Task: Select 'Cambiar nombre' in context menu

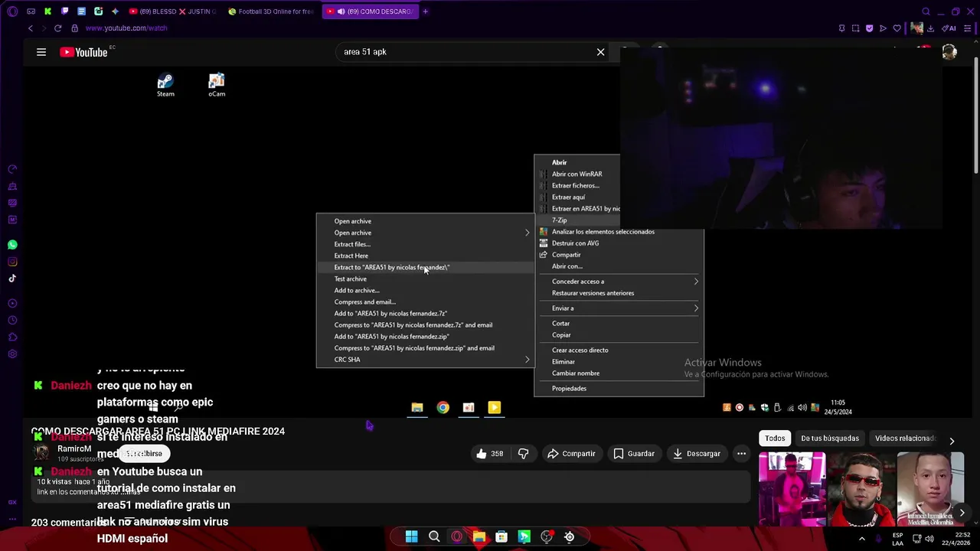Action: coord(619,373)
